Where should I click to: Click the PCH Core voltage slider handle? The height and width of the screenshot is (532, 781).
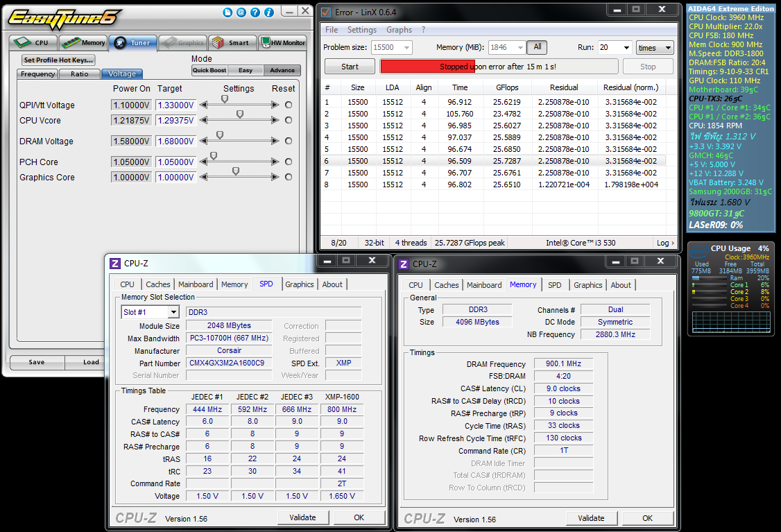pyautogui.click(x=214, y=157)
